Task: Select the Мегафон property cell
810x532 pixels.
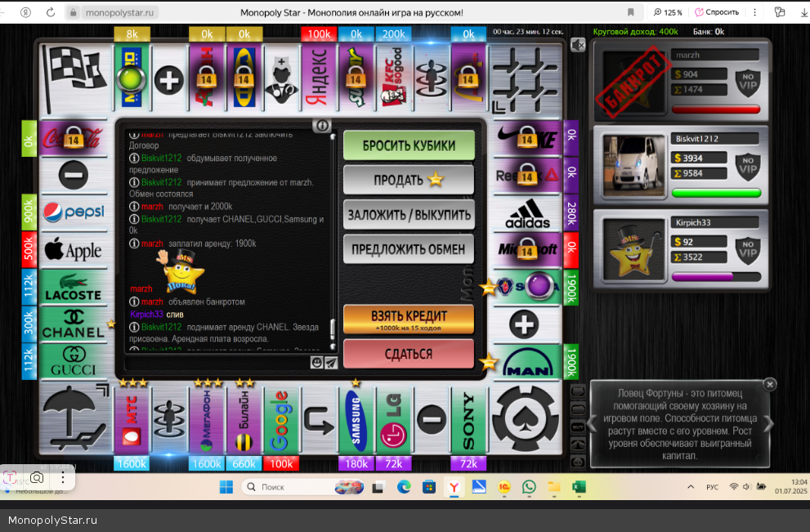Action: tap(207, 420)
